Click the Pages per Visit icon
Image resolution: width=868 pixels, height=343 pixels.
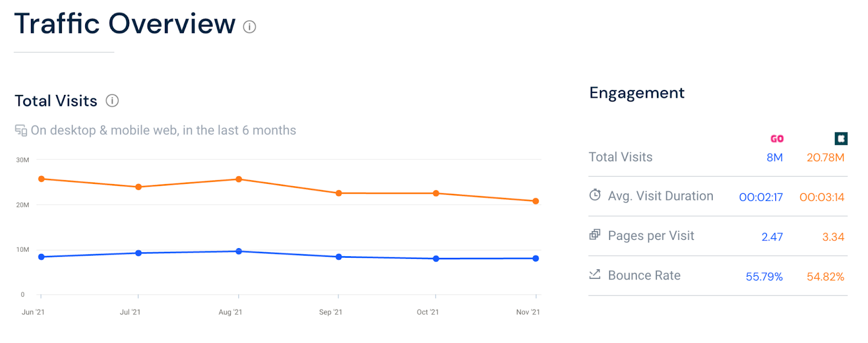[x=595, y=234]
